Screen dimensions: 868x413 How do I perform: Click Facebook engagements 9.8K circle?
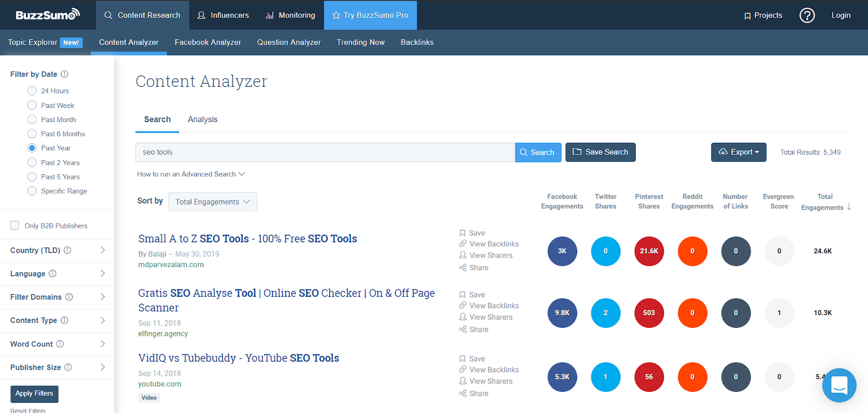point(562,313)
